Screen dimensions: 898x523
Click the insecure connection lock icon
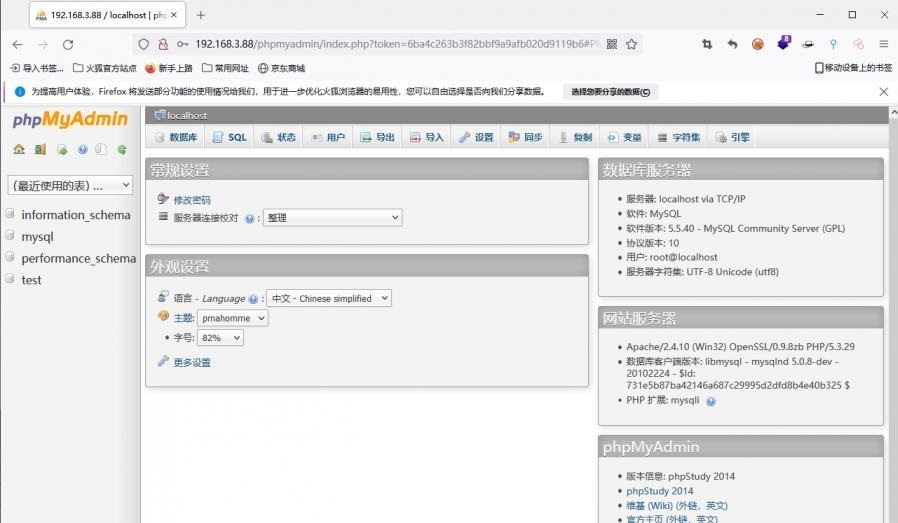click(163, 44)
